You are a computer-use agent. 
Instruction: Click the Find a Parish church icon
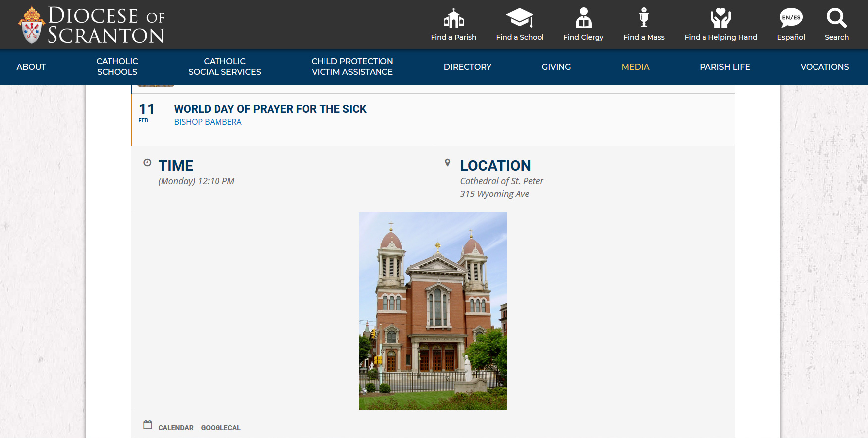[453, 18]
